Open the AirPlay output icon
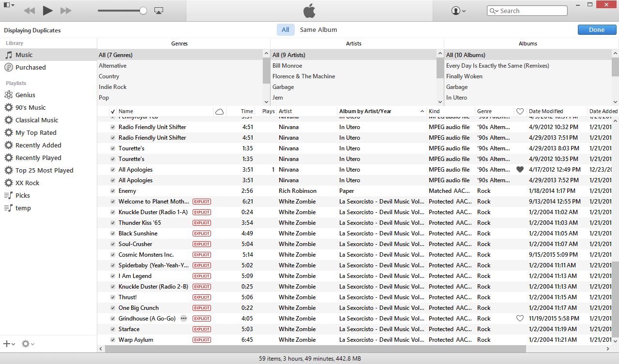Viewport: 619px width, 364px height. [158, 11]
